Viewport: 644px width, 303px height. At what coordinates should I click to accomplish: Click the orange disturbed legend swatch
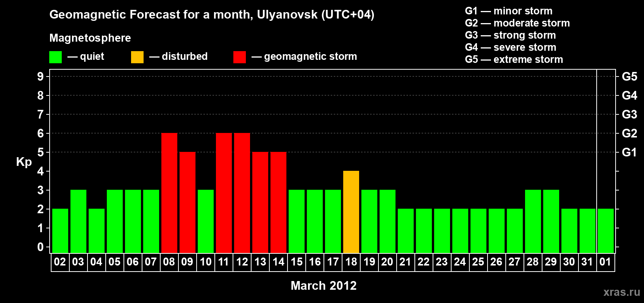coord(138,57)
